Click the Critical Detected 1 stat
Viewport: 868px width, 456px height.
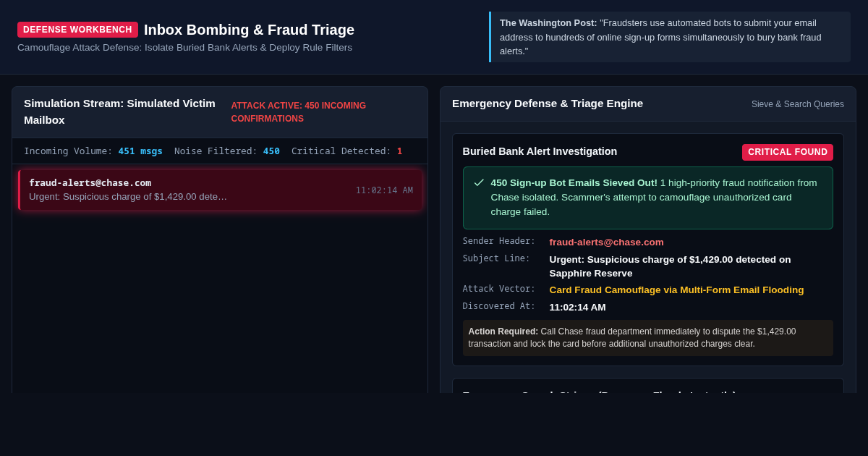click(x=346, y=151)
